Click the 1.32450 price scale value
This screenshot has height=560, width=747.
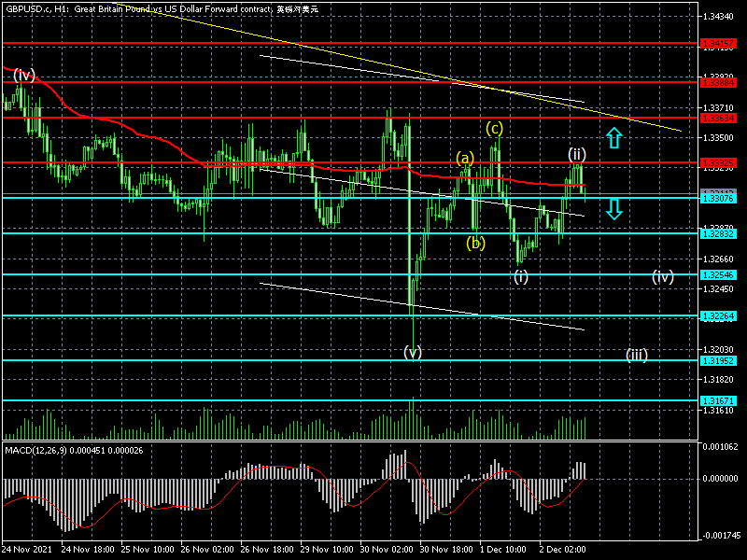click(718, 289)
